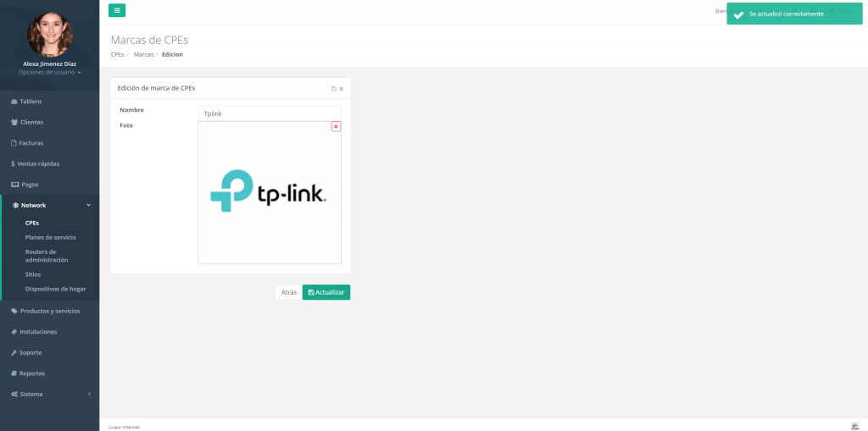Click the Nombre field containing Tplink
Screen dimensions: 868x431
(x=270, y=113)
